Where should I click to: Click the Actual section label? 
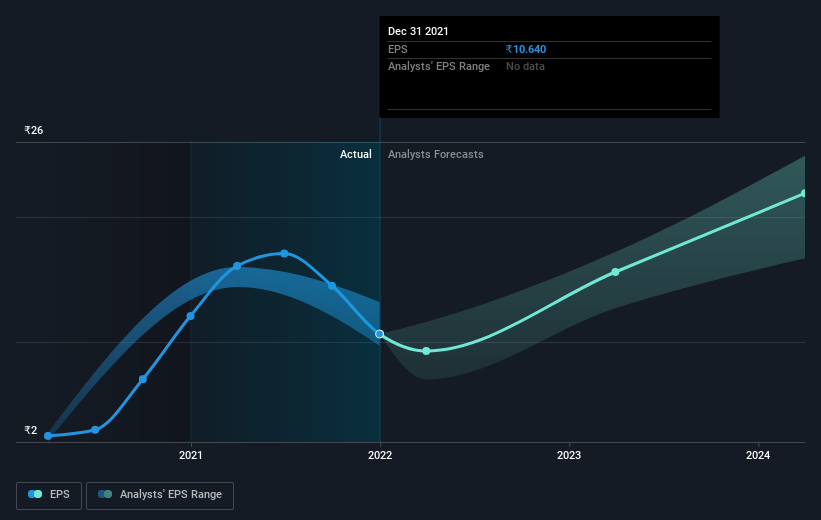click(x=356, y=154)
